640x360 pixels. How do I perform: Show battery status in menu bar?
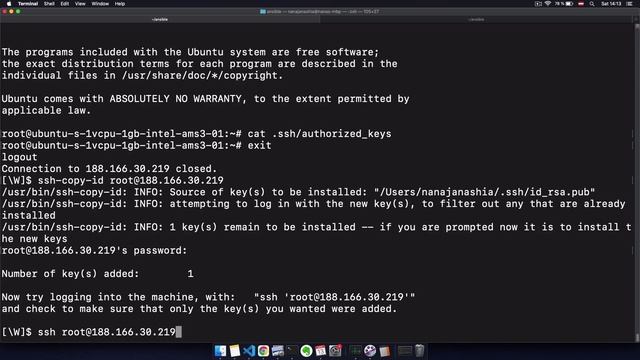click(x=565, y=4)
